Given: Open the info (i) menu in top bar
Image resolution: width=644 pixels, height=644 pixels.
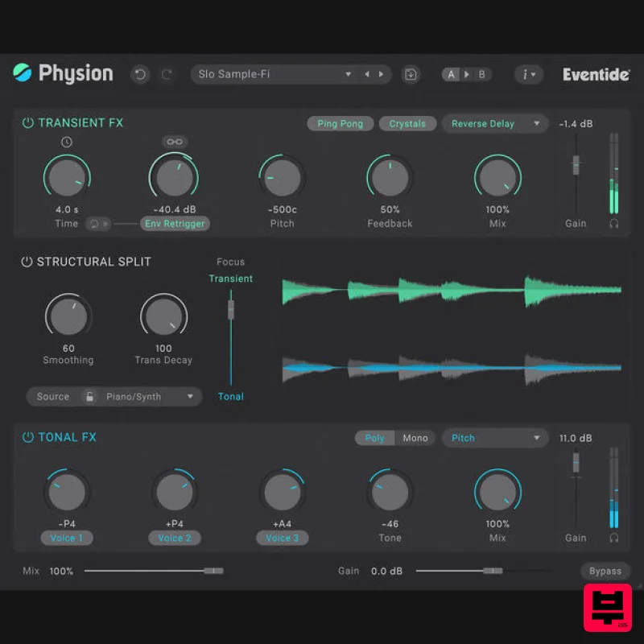Looking at the screenshot, I should [x=528, y=74].
